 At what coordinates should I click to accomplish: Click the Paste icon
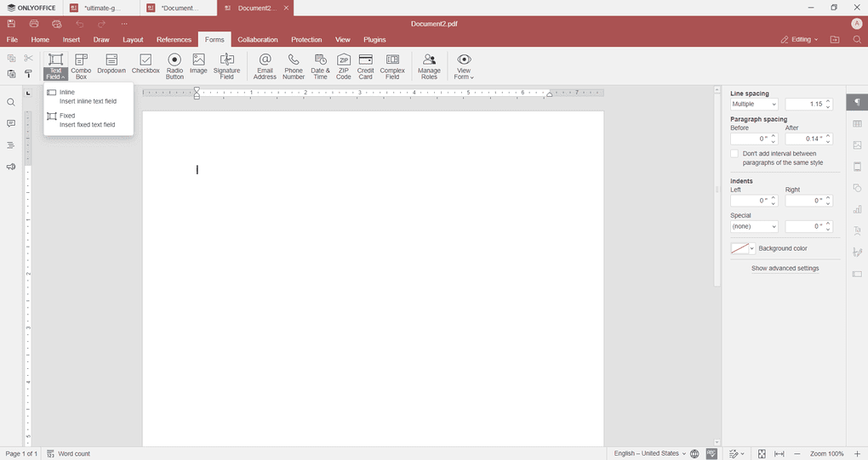coord(11,73)
